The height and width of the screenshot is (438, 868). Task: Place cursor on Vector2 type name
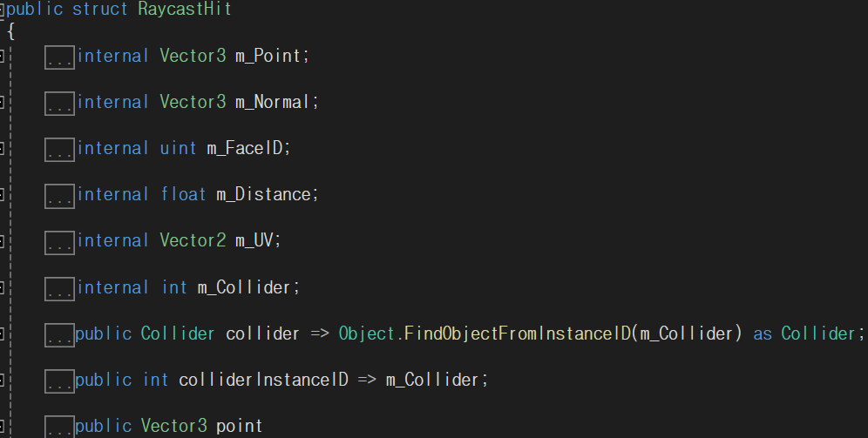coord(193,240)
